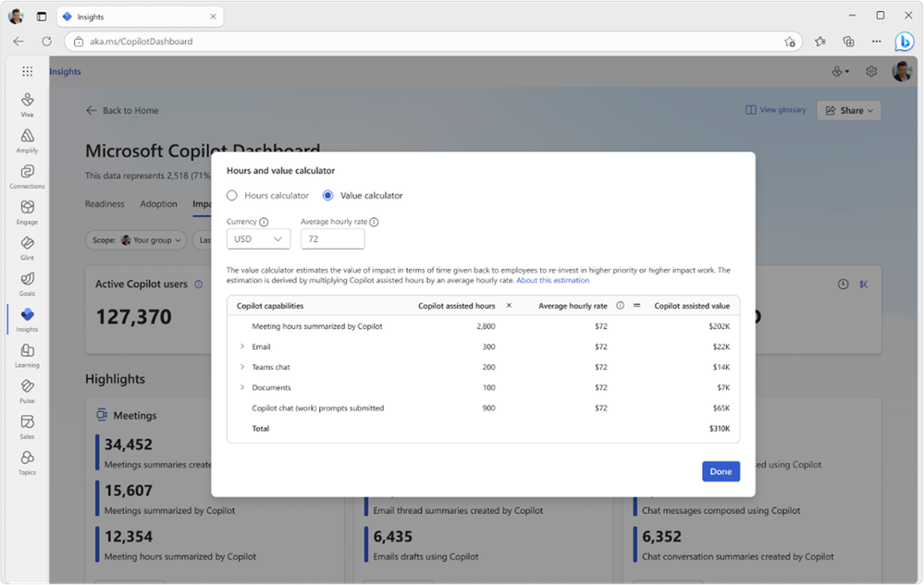Open the value dollar icon on the card
The height and width of the screenshot is (585, 924).
[x=863, y=285]
